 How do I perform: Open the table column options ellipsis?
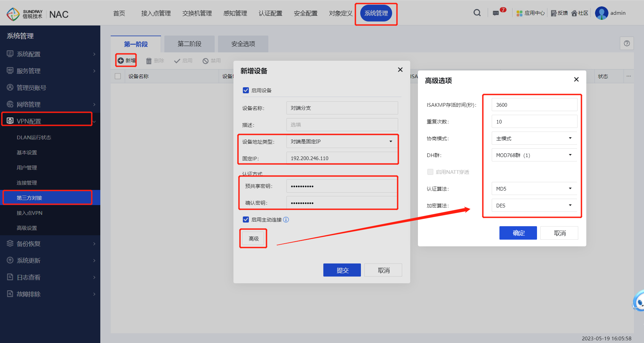coord(629,76)
